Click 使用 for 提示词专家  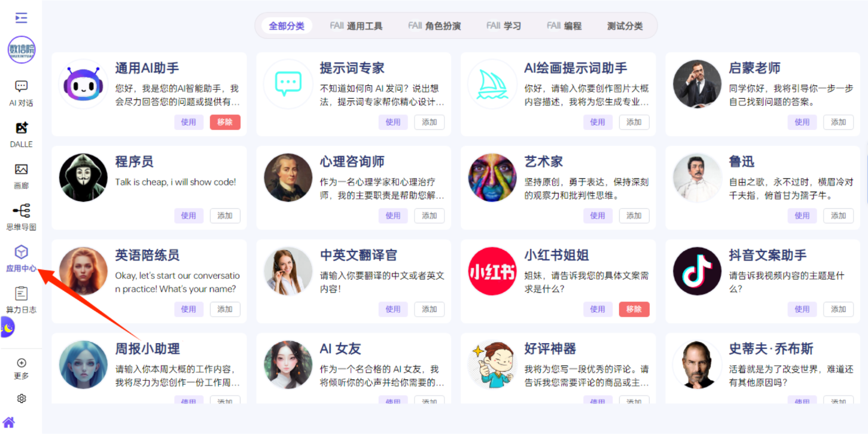pos(393,122)
